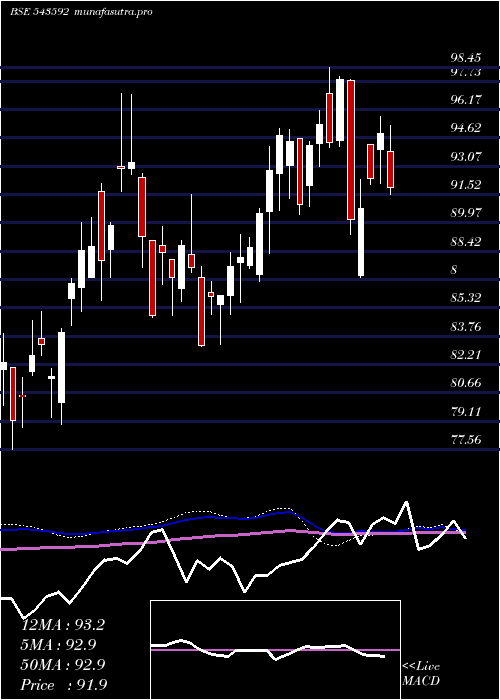
Task: Click the 50MA : 92.9 reading
Action: tap(63, 664)
